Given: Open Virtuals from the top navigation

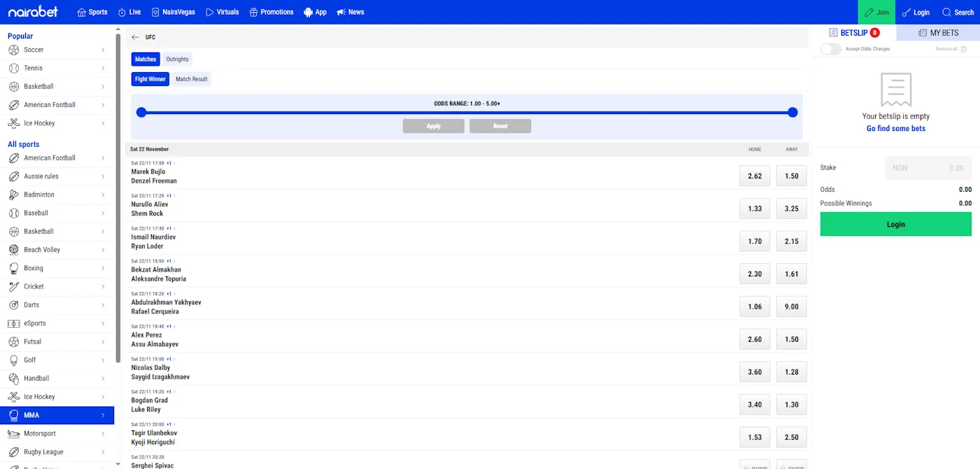Looking at the screenshot, I should [x=222, y=12].
